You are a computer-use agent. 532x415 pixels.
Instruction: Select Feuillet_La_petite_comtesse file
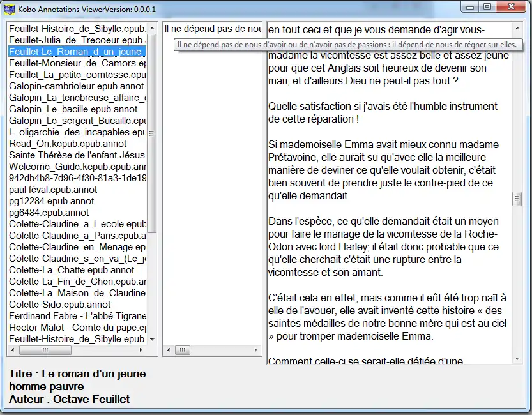78,75
